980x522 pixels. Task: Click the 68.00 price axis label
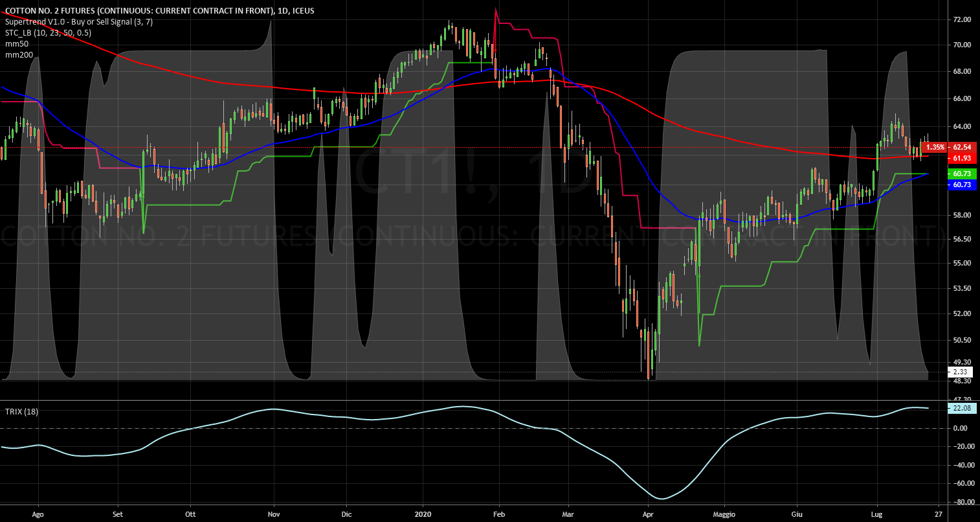pyautogui.click(x=962, y=71)
